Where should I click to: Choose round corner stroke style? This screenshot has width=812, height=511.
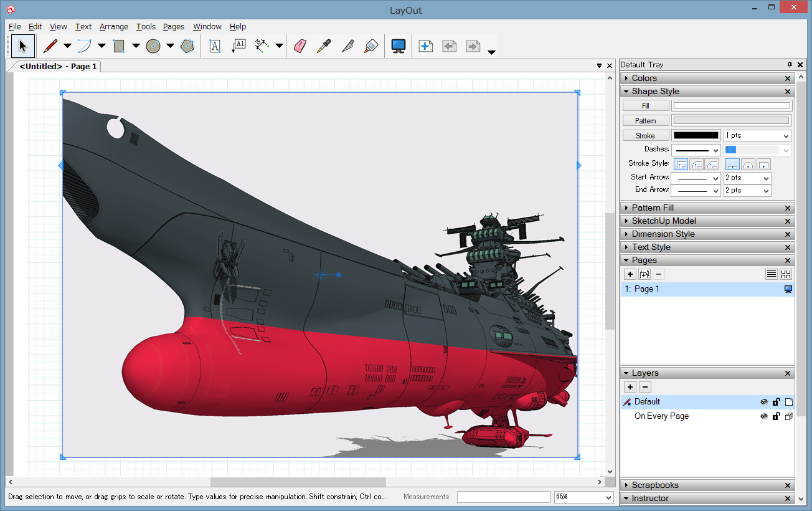[x=697, y=165]
